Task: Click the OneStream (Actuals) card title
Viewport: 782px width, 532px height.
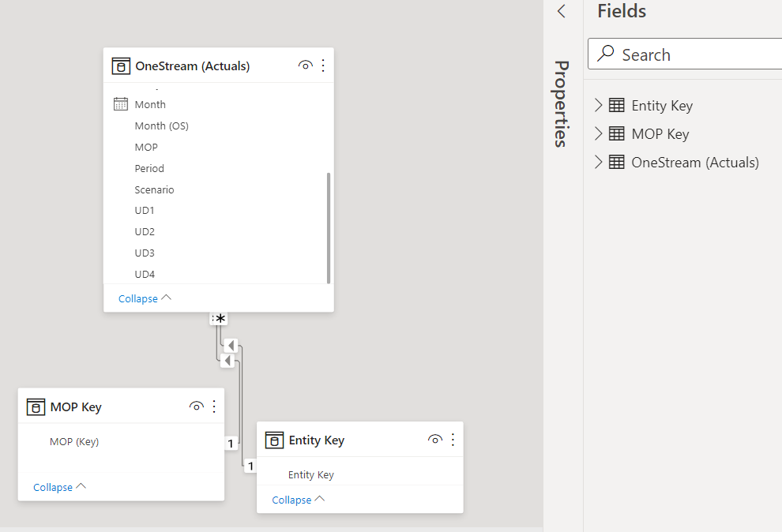Action: [x=193, y=66]
